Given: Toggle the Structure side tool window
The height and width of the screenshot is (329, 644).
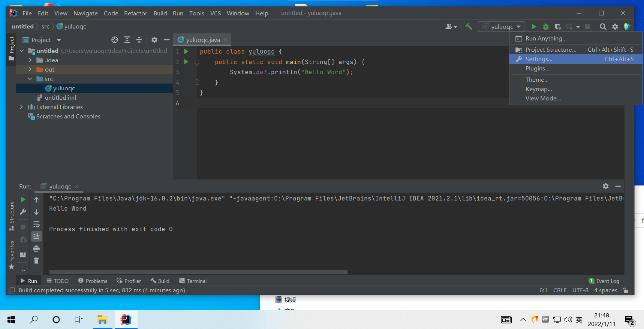Looking at the screenshot, I should (12, 216).
